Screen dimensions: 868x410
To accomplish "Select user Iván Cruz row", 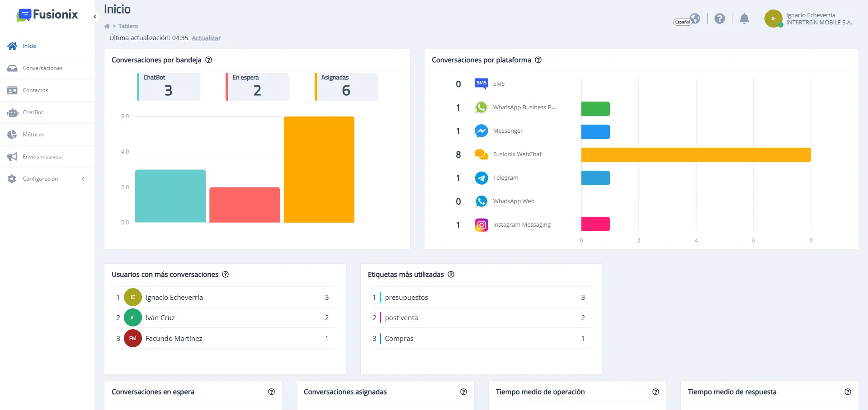I will click(225, 318).
